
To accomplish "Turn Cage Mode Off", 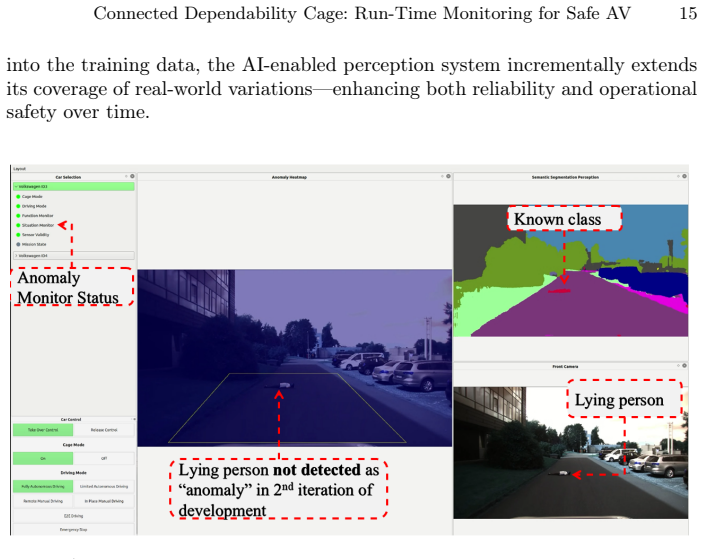I will pos(104,458).
